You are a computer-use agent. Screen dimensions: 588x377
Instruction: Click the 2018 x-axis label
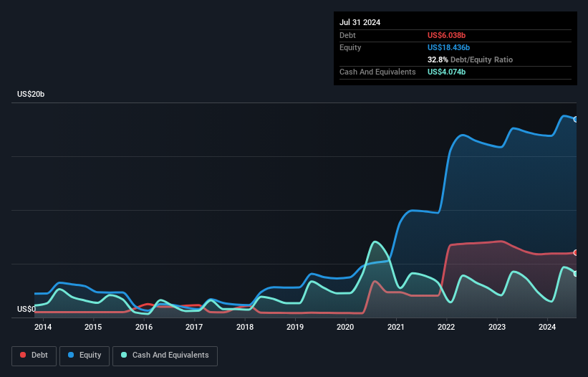245,327
